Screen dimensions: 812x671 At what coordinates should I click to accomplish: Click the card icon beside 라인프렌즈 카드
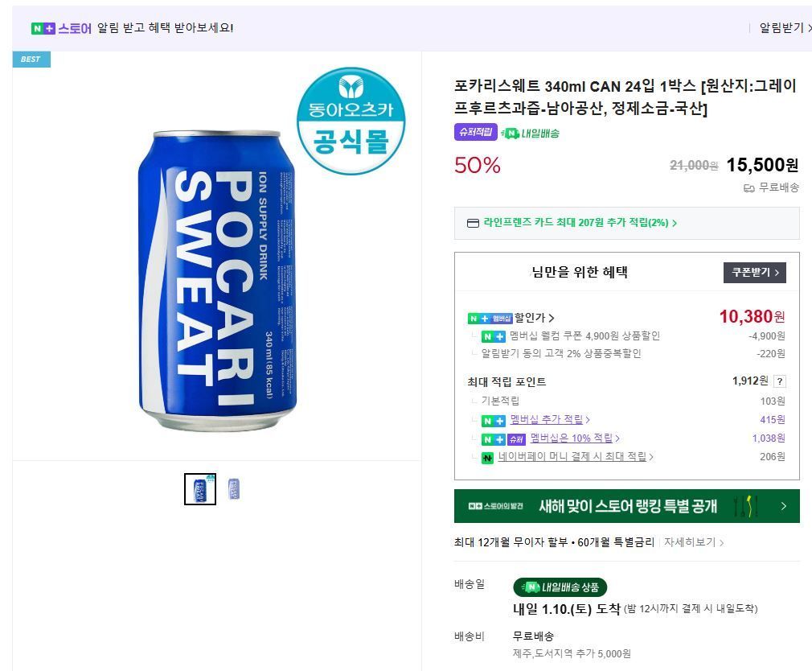474,223
